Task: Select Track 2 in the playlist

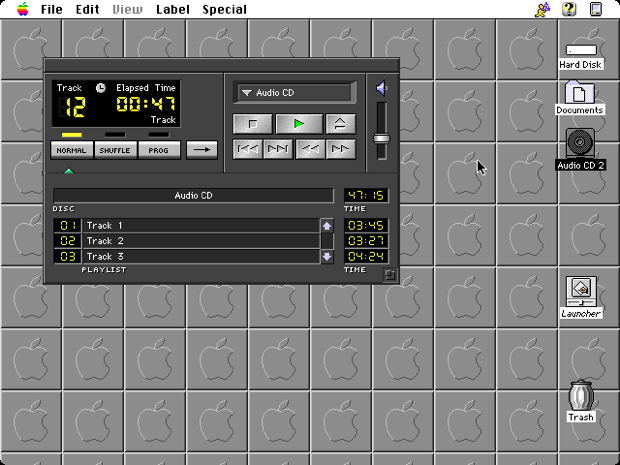Action: coord(201,241)
